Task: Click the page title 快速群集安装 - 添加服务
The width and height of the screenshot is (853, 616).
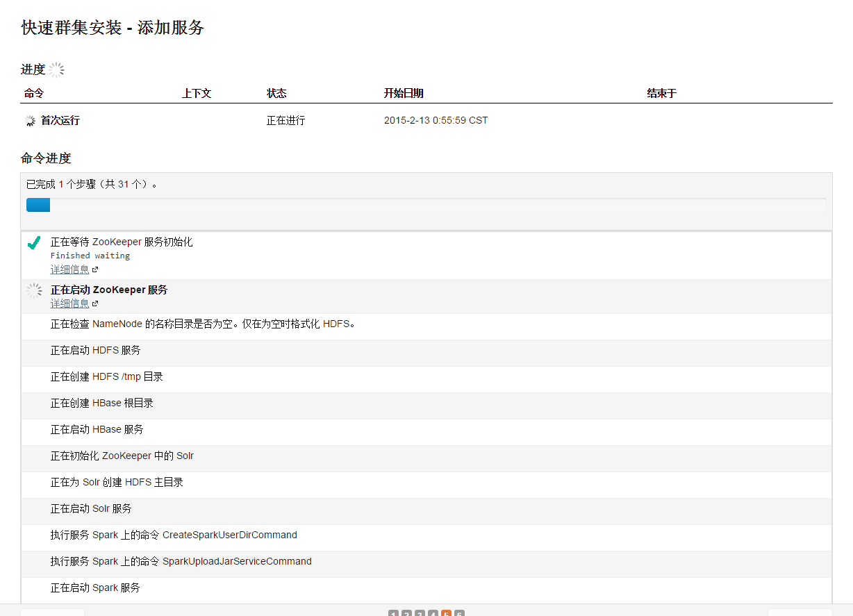Action: (113, 28)
